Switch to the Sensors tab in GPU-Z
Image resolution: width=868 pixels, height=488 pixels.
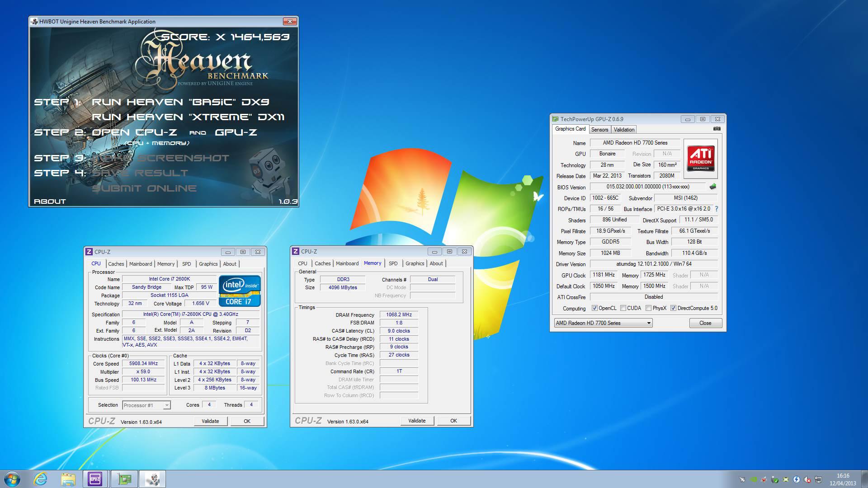(x=599, y=130)
